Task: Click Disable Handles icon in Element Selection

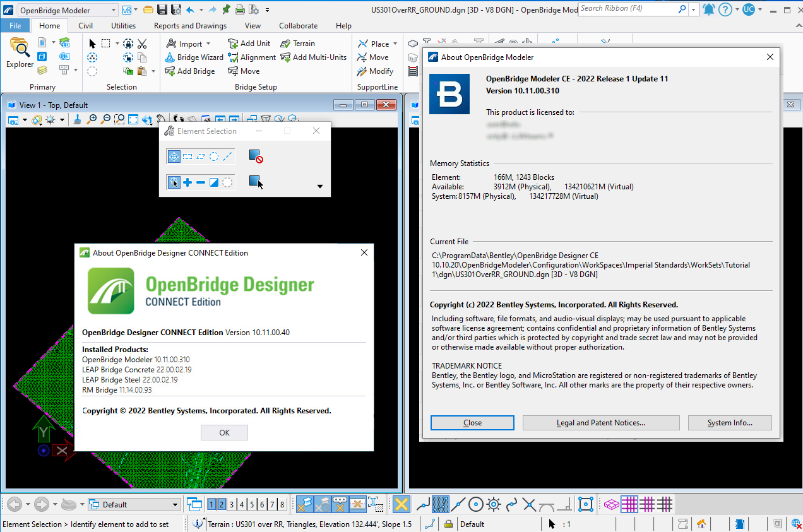Action: [256, 156]
